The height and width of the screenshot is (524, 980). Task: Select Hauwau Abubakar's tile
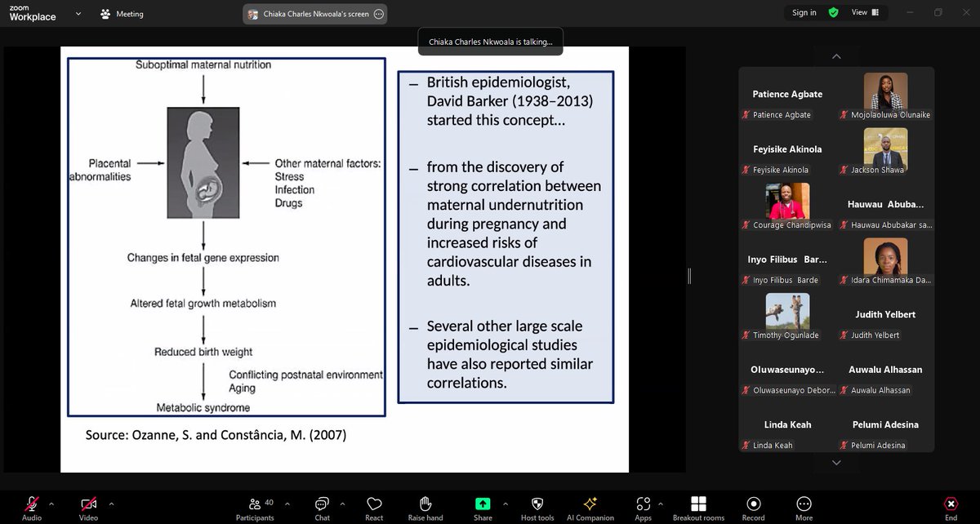tap(886, 206)
